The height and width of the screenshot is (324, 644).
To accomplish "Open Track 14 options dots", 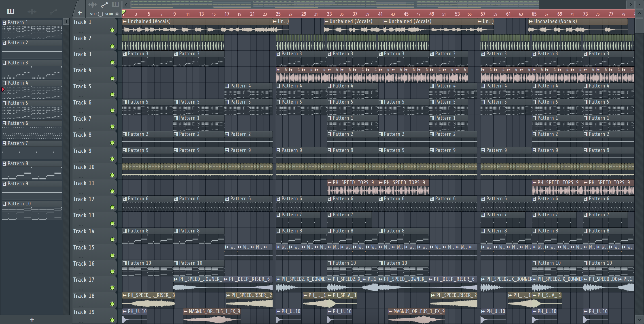I will 80,241.
